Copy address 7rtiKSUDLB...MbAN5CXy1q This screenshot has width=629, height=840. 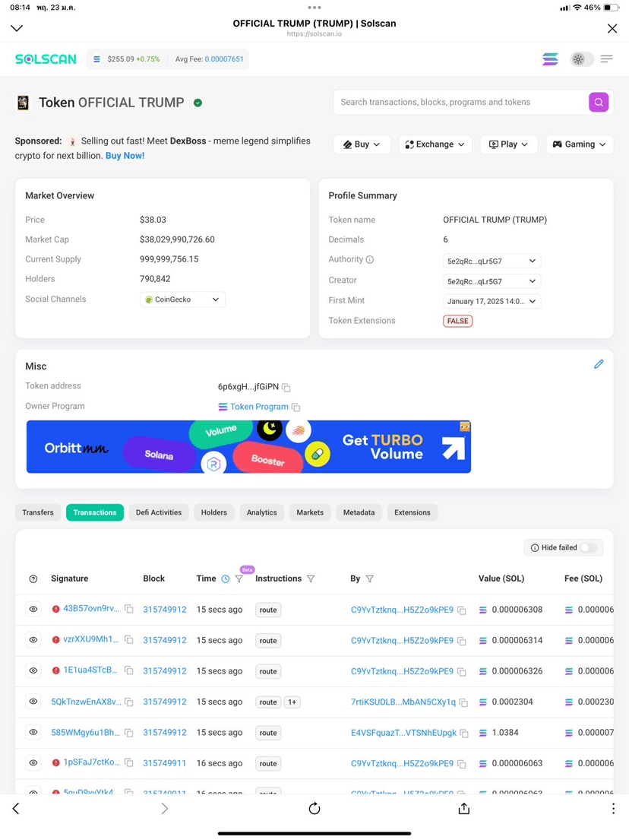coord(463,702)
